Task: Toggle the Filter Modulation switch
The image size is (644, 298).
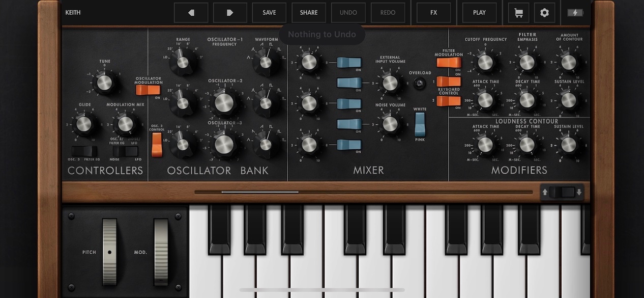Action: point(448,62)
